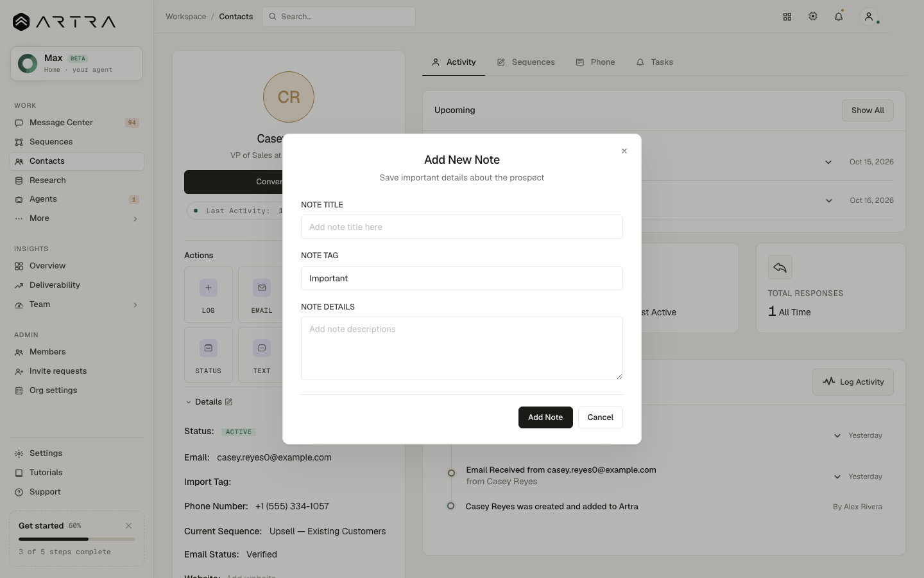The width and height of the screenshot is (924, 578).
Task: Click the reply arrow icon on Total Responses
Action: pyautogui.click(x=780, y=267)
